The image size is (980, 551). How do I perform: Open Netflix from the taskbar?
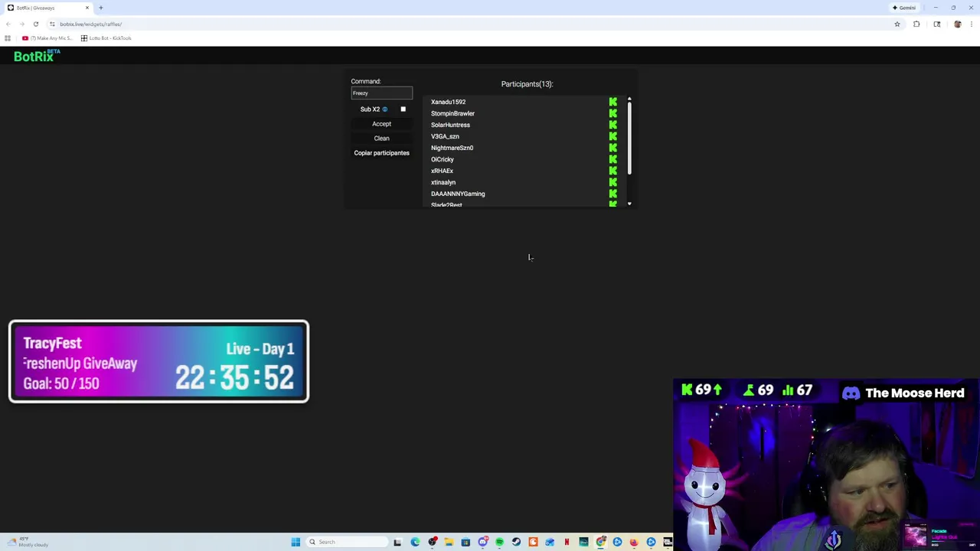(x=567, y=542)
